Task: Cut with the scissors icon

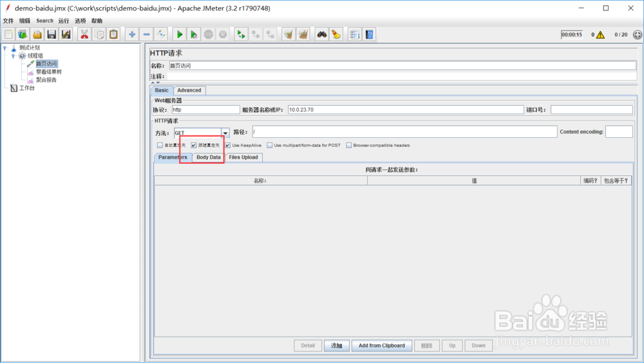Action: (84, 35)
